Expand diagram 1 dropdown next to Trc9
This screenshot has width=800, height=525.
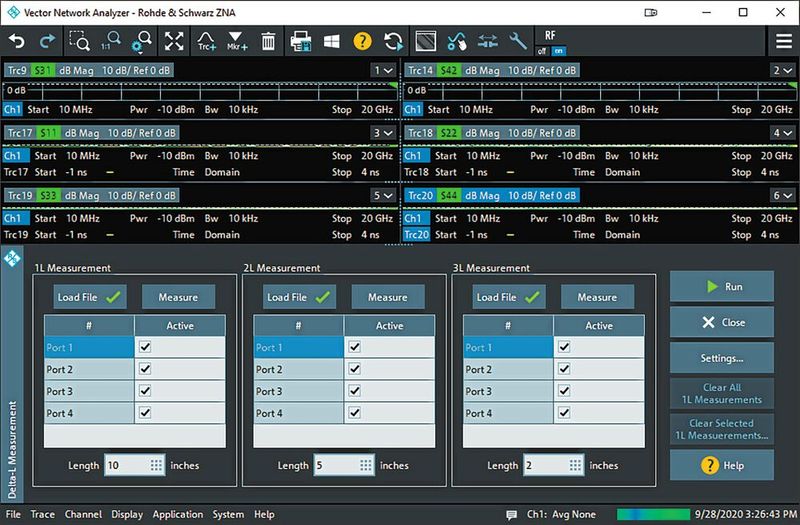383,70
